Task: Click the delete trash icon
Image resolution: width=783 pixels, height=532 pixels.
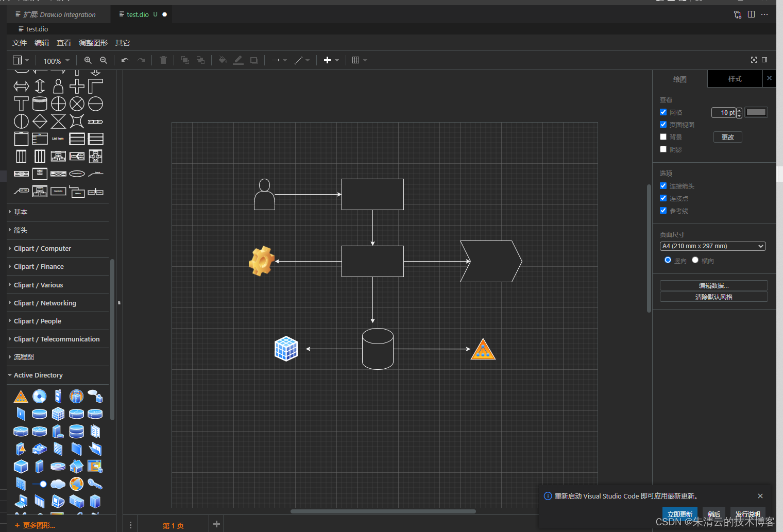Action: [x=163, y=60]
